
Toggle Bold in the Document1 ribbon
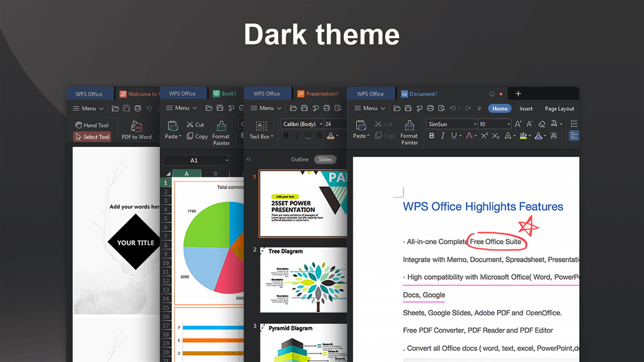click(x=431, y=136)
